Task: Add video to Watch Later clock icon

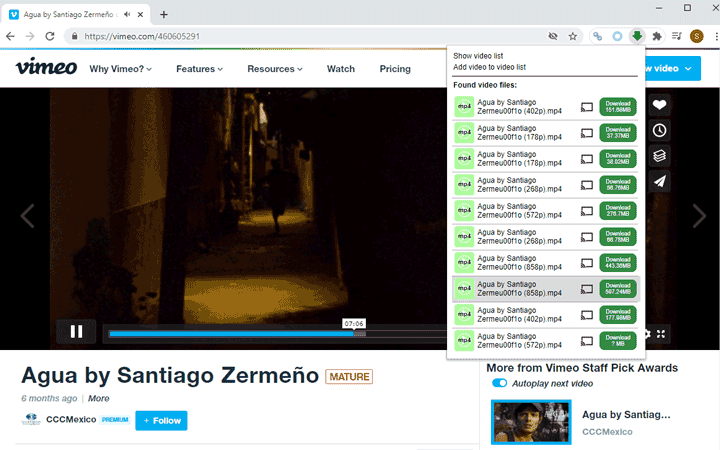Action: (x=660, y=131)
